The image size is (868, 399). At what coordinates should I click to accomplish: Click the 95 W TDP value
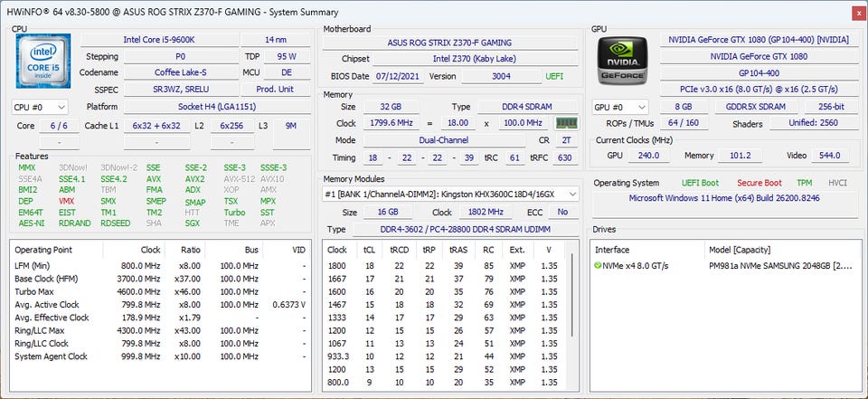pos(287,56)
